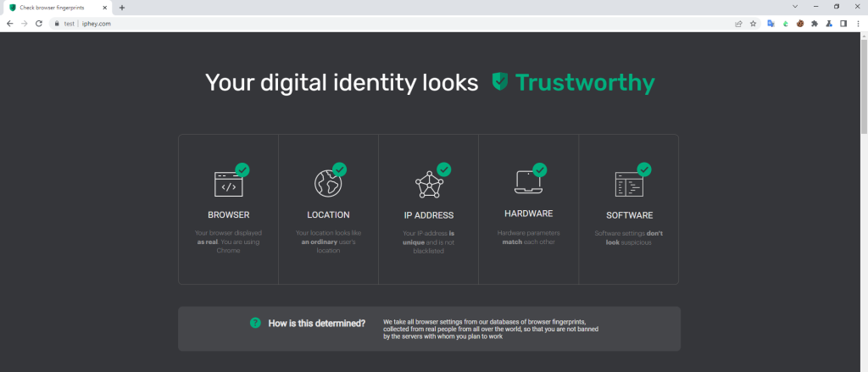Click the Software settings panel icon
The width and height of the screenshot is (868, 372).
click(630, 185)
